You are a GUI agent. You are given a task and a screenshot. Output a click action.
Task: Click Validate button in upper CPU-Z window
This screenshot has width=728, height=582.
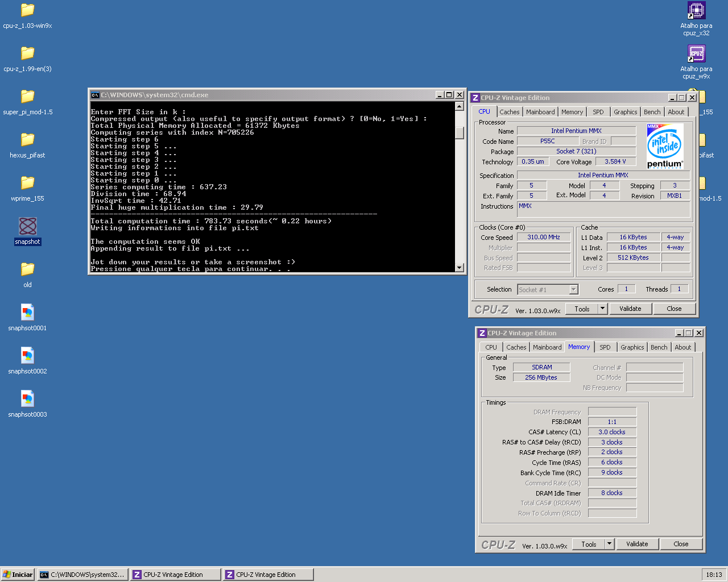tap(630, 309)
